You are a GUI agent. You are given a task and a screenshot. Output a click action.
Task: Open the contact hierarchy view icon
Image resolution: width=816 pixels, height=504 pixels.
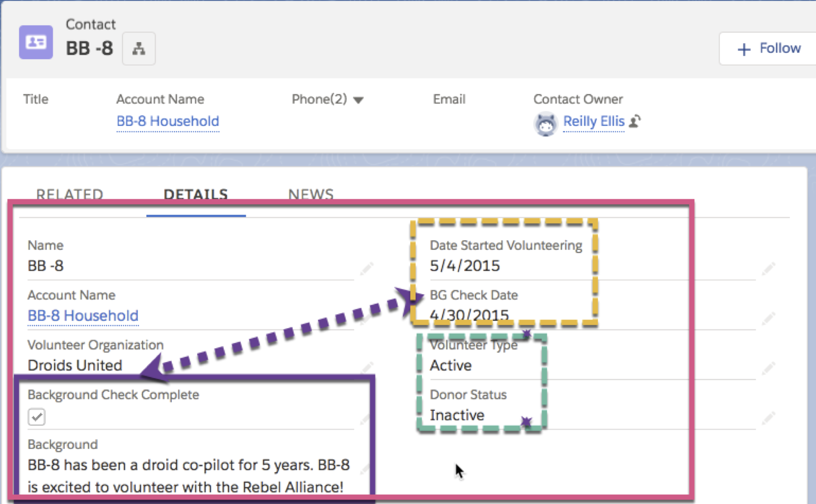point(139,49)
